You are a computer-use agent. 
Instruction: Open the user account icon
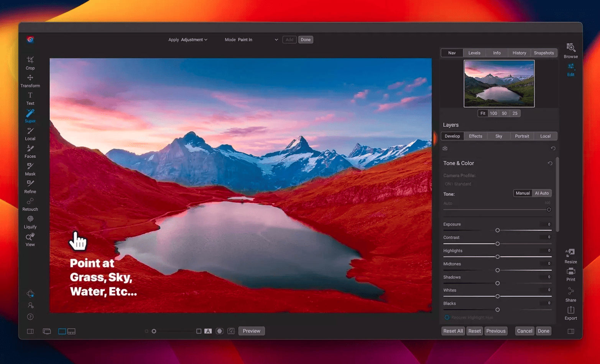[30, 305]
